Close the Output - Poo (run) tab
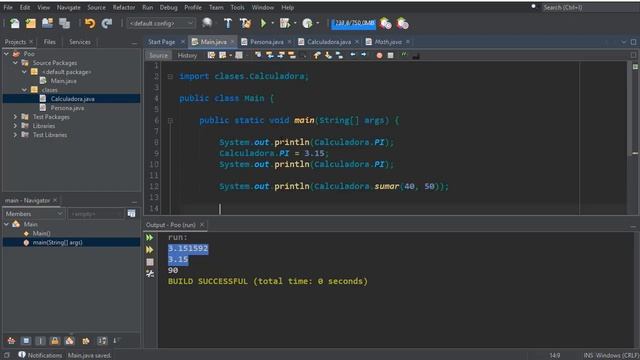Viewport: 640px width, 360px height. (202, 225)
